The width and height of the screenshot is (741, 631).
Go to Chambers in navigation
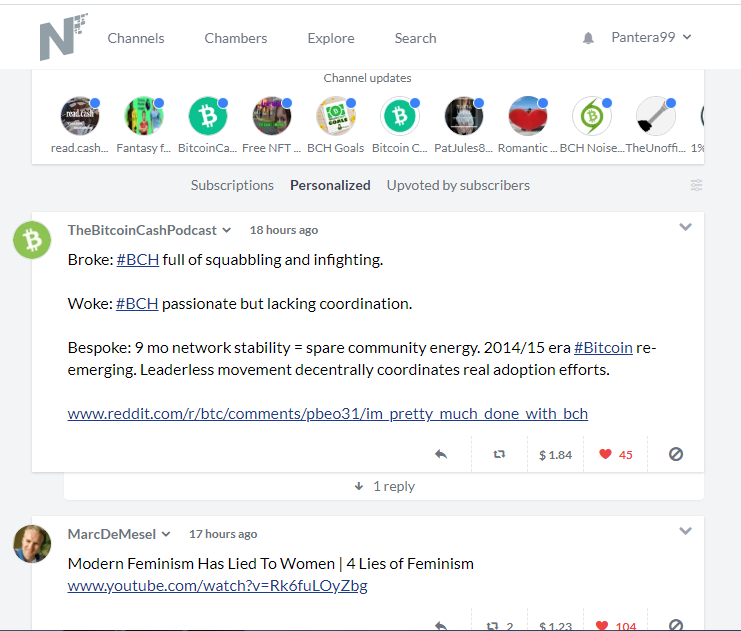(235, 38)
